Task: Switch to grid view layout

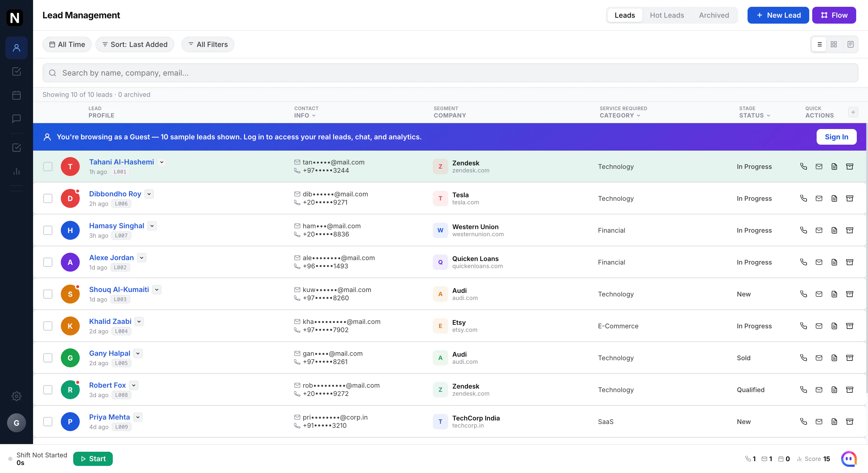Action: (834, 45)
